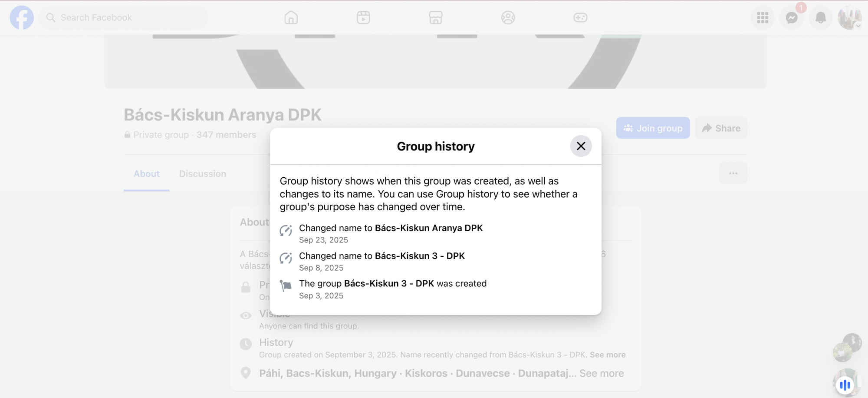The height and width of the screenshot is (398, 868).
Task: Open the Gaming icon
Action: (580, 18)
